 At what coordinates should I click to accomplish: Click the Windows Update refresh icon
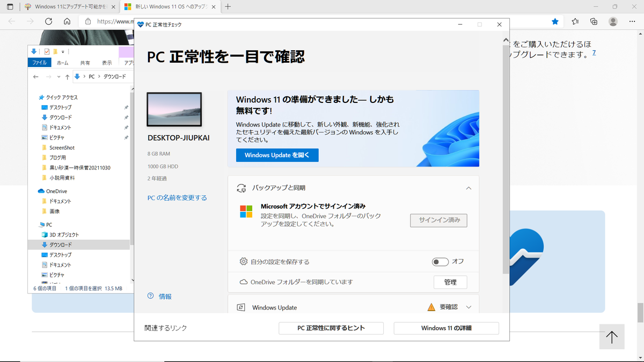click(x=241, y=307)
